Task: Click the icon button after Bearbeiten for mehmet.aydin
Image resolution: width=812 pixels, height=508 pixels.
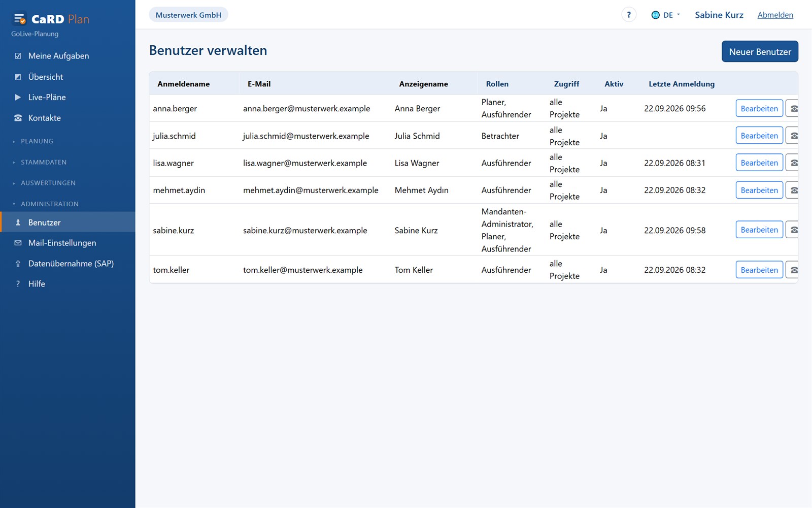Action: point(793,190)
